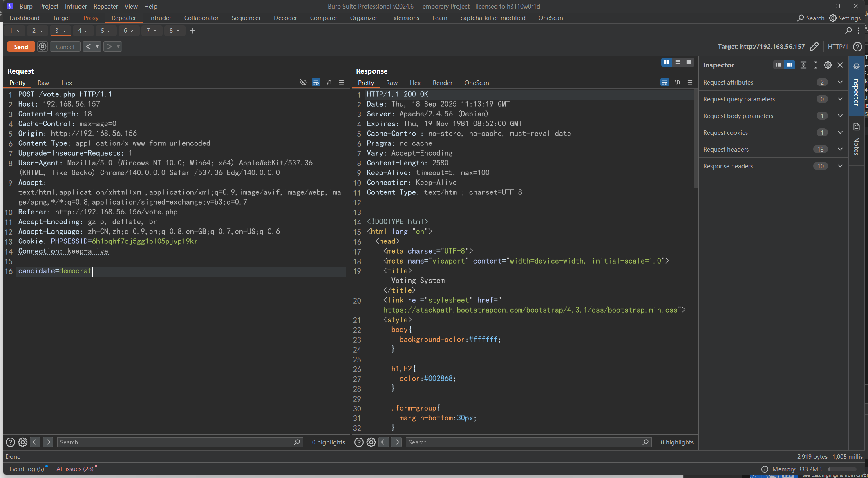The height and width of the screenshot is (478, 868).
Task: Expand Request cookies section in Inspector
Action: (840, 133)
